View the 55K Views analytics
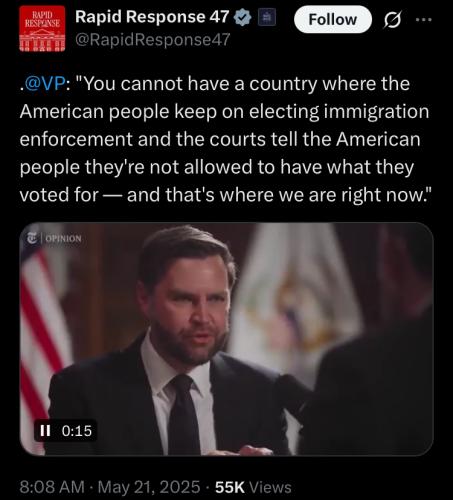The image size is (453, 500). (x=253, y=487)
